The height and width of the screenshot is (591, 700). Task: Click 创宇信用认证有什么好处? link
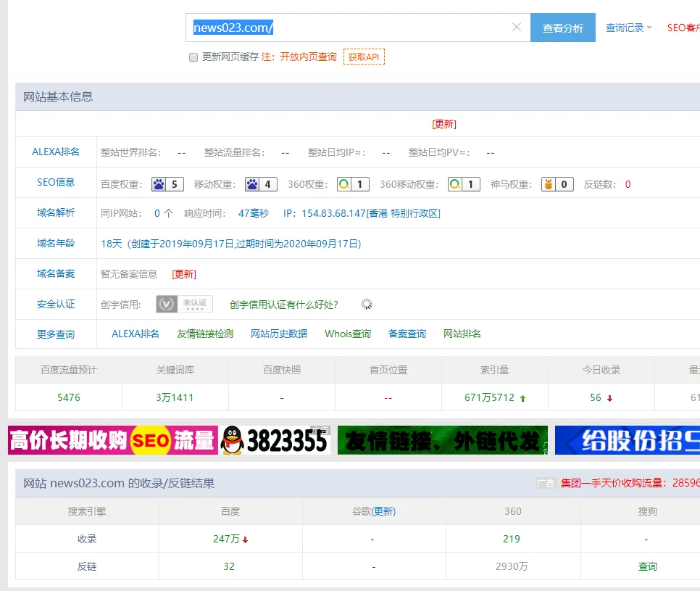pos(284,305)
